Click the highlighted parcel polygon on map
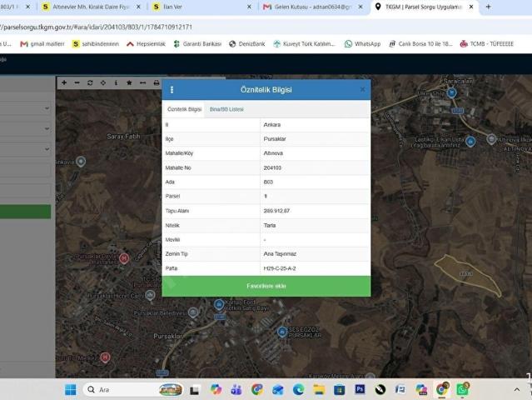The width and height of the screenshot is (532, 400). tap(466, 274)
